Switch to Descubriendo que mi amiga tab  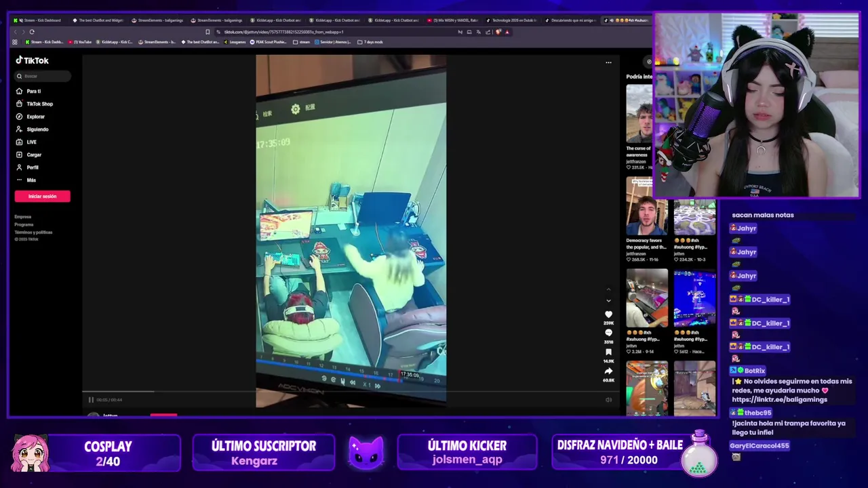(570, 20)
